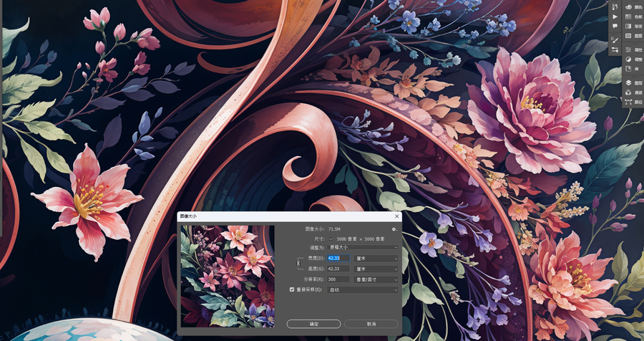Open the 属性 (Properties) panel
The image size is (644, 341).
(x=633, y=49)
